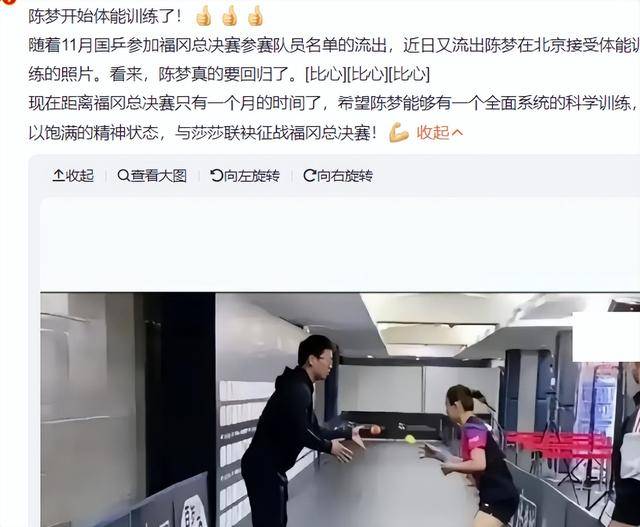Click the flexed bicep emoji
The image size is (640, 527).
tap(399, 133)
